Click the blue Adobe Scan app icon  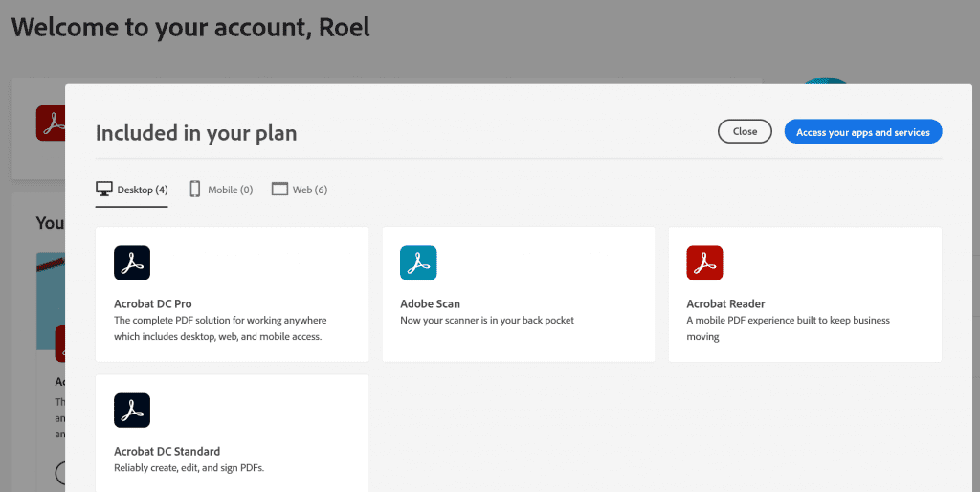[418, 263]
